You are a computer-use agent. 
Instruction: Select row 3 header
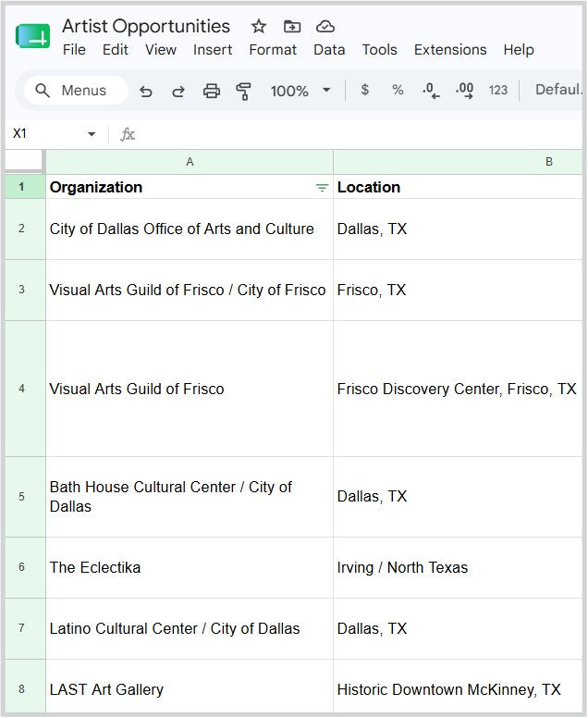coord(25,290)
